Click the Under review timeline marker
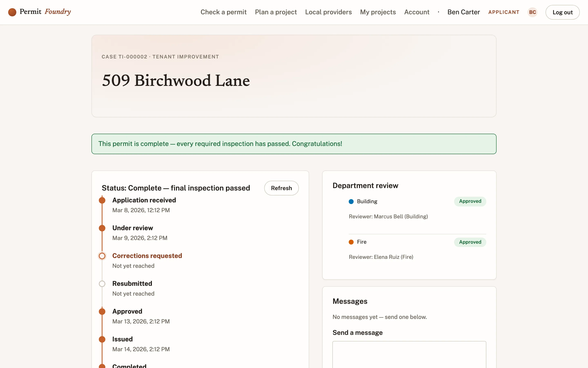The height and width of the screenshot is (368, 588). click(x=102, y=228)
